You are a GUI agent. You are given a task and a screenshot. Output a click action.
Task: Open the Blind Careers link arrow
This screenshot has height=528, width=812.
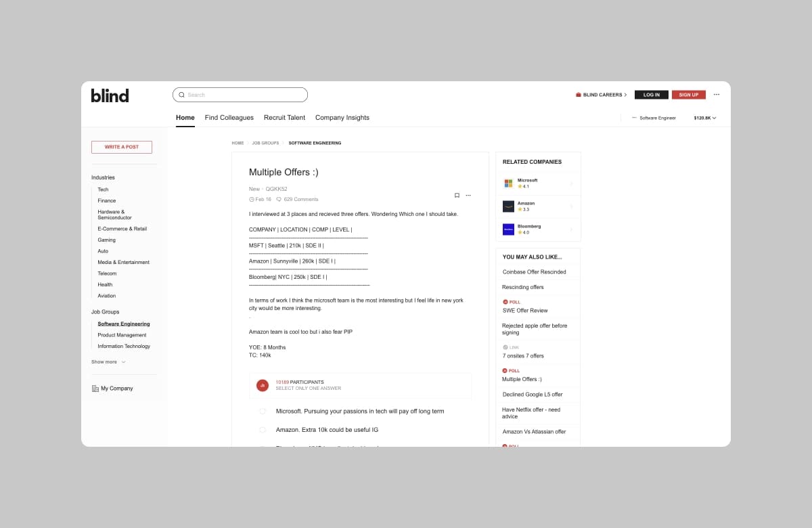click(x=625, y=95)
